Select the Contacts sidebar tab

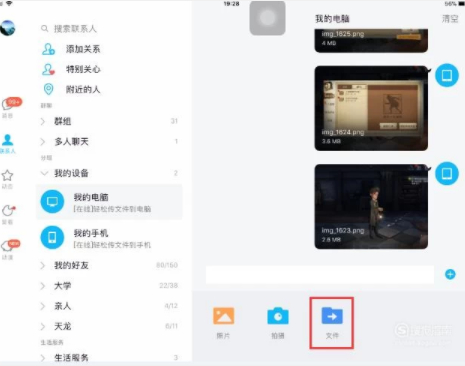(x=8, y=144)
